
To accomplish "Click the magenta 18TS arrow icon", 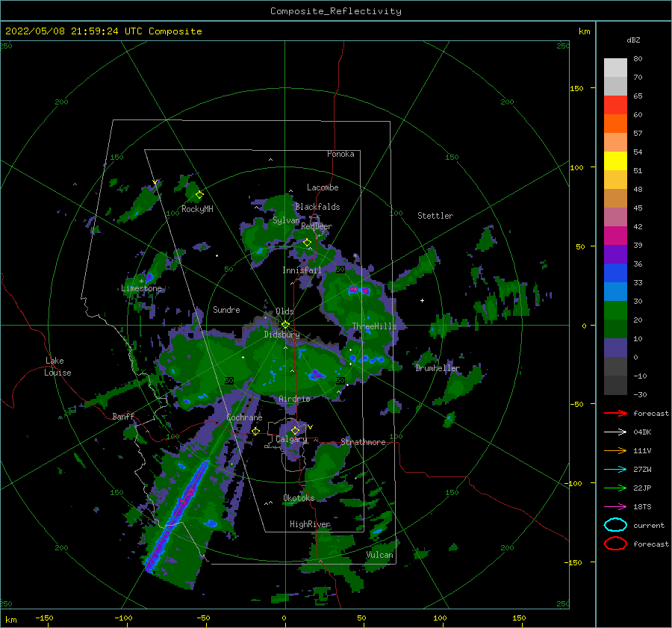I will tap(615, 507).
